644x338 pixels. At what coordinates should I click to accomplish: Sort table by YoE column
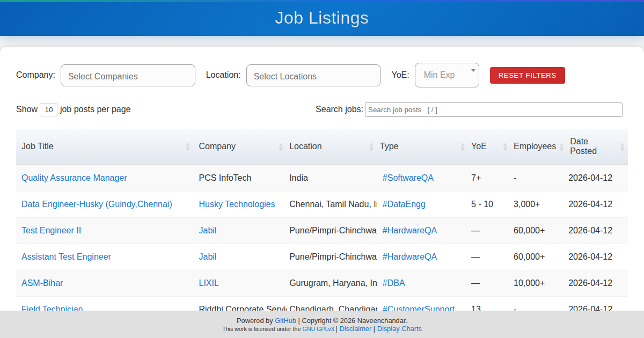tap(479, 146)
